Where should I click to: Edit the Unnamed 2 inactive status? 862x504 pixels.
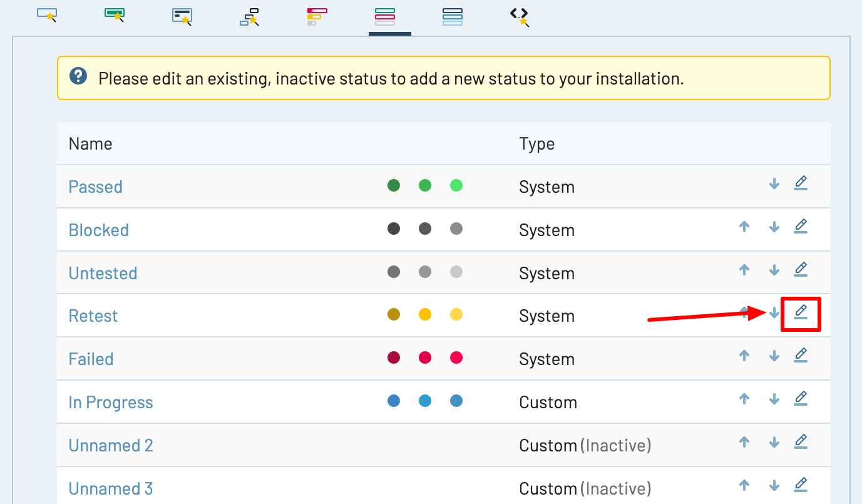(801, 442)
